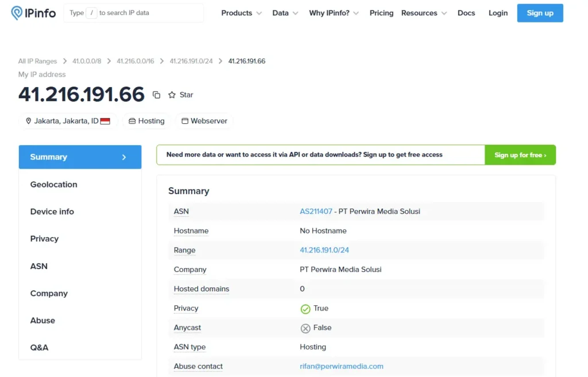The height and width of the screenshot is (377, 588).
Task: Expand the Products dropdown menu
Action: point(241,13)
